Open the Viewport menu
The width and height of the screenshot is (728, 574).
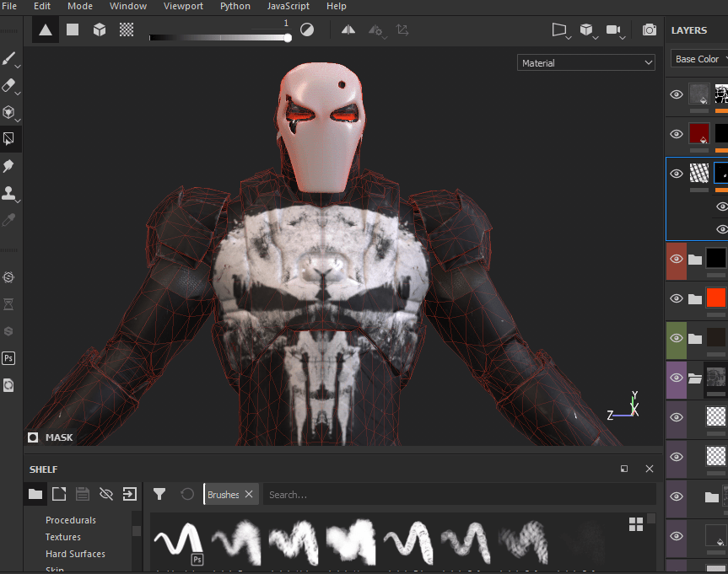coord(183,6)
